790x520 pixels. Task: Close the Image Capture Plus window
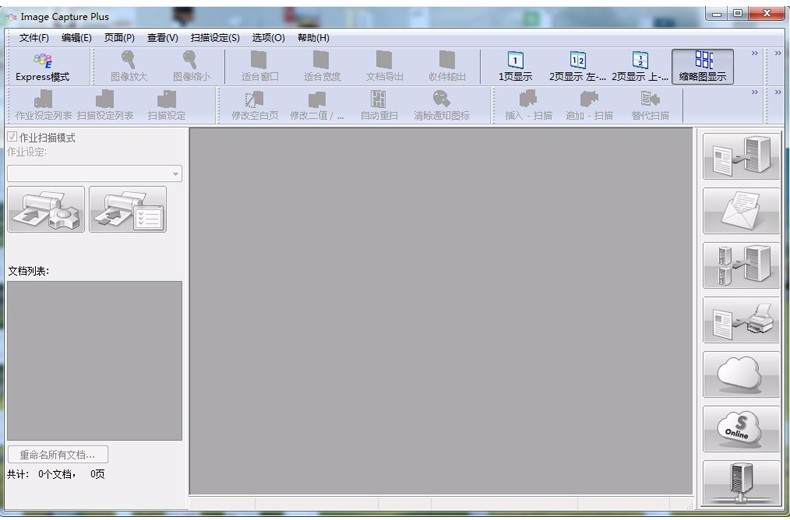pos(767,13)
